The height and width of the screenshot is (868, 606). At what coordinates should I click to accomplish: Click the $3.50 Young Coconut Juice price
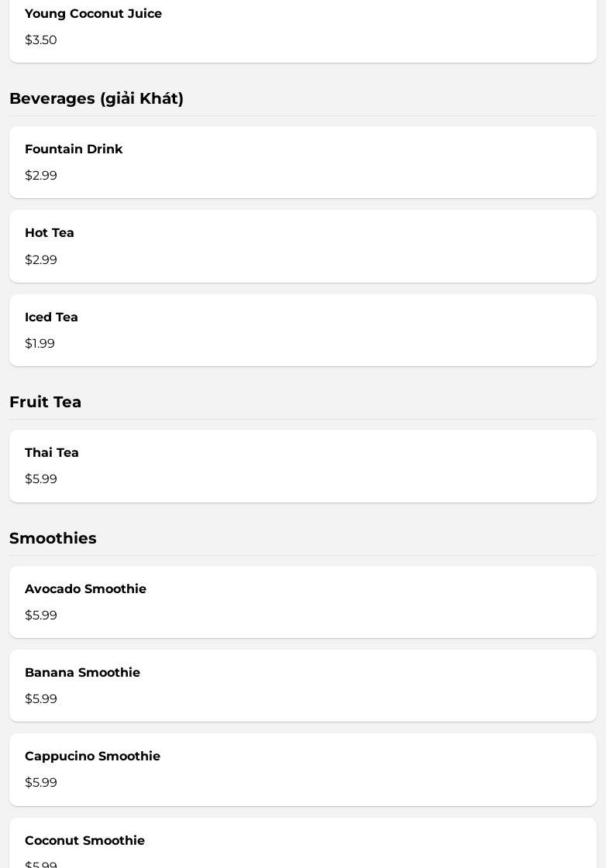tap(41, 39)
